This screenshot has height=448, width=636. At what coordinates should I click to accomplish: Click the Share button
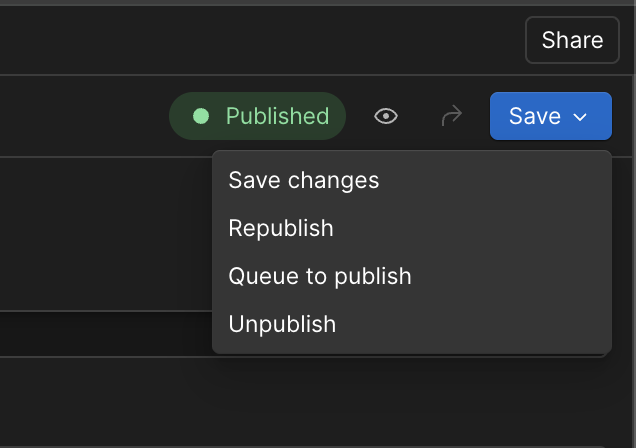572,40
